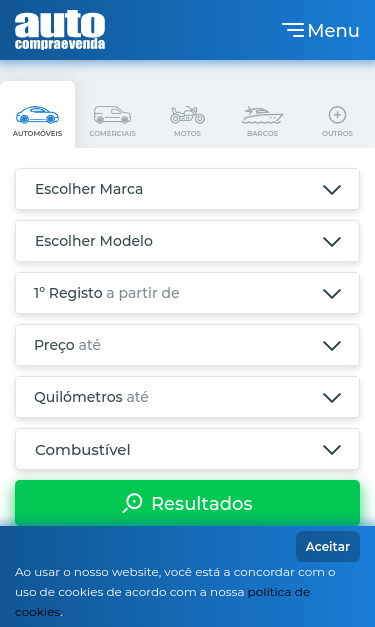Click the green Resultados button
This screenshot has height=627, width=375.
188,503
